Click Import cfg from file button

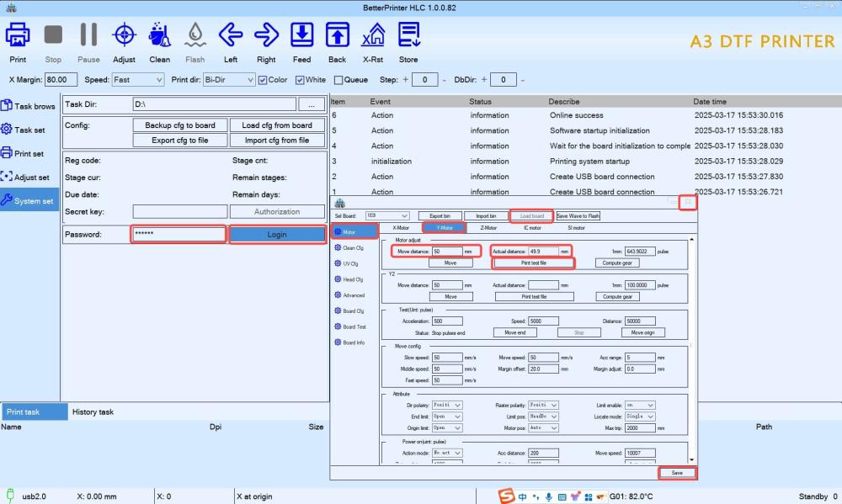click(277, 140)
